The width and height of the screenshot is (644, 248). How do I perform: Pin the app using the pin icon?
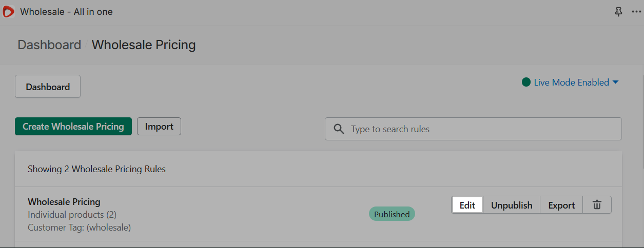(x=618, y=12)
